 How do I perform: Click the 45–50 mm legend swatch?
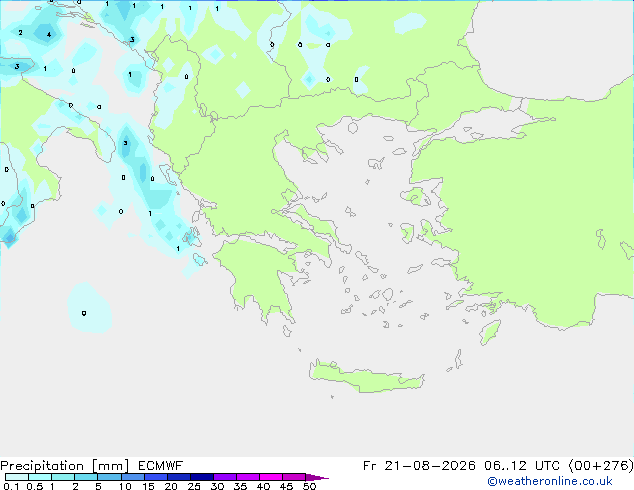(x=294, y=477)
